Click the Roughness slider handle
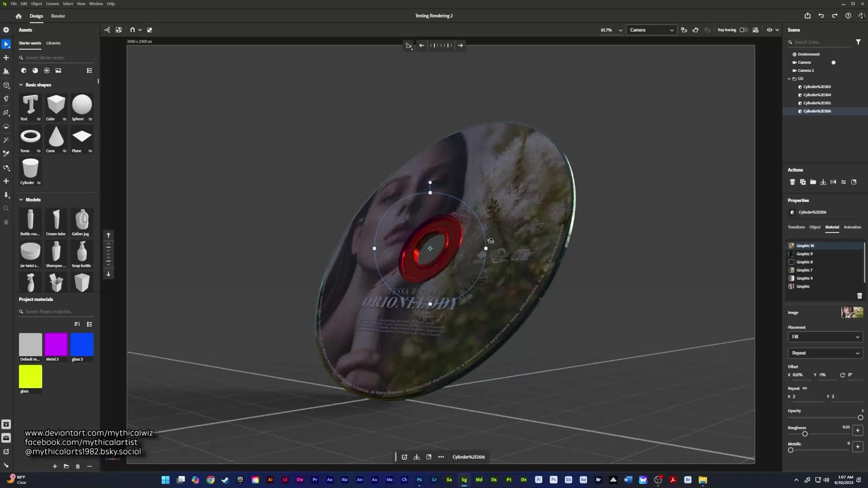The width and height of the screenshot is (868, 488). 805,434
